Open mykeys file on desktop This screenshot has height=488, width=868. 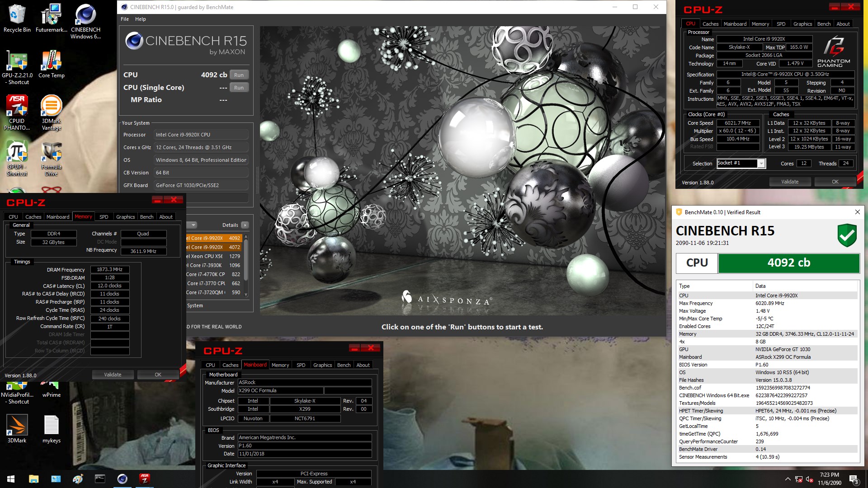[51, 429]
